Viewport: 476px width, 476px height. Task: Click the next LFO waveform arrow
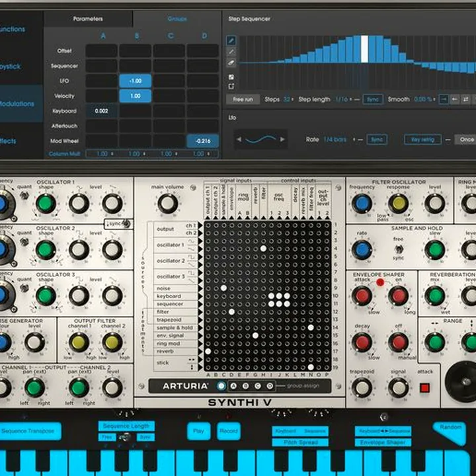pyautogui.click(x=282, y=139)
